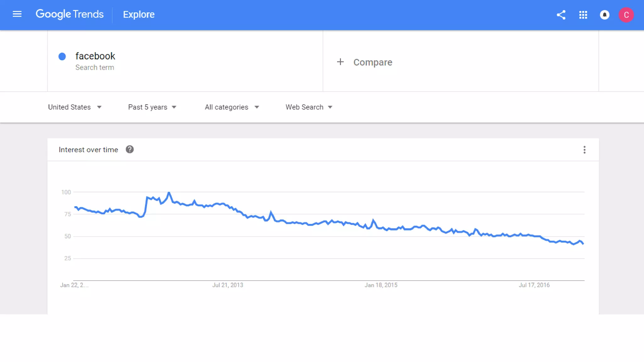Viewport: 644px width, 362px height.
Task: Click the blue facebook color dot
Action: pos(62,57)
